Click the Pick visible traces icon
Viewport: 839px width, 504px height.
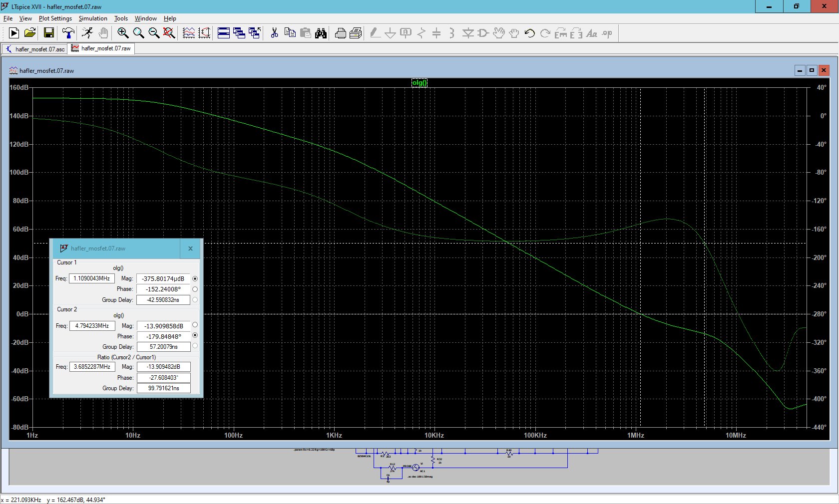point(204,33)
